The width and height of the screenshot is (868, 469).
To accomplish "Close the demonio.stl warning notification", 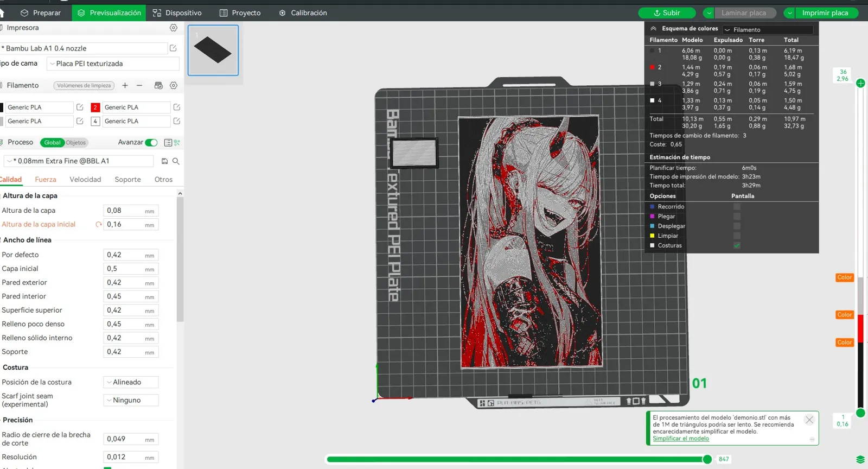I will (809, 420).
